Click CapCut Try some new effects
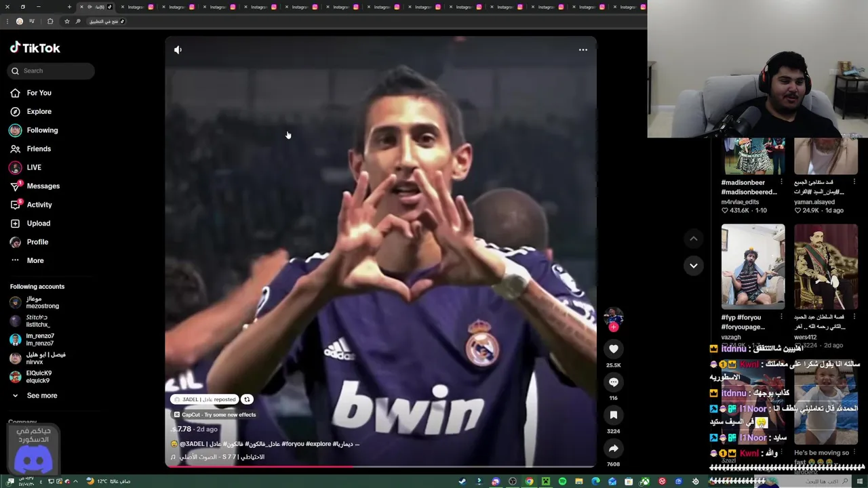The width and height of the screenshot is (868, 488). (214, 414)
